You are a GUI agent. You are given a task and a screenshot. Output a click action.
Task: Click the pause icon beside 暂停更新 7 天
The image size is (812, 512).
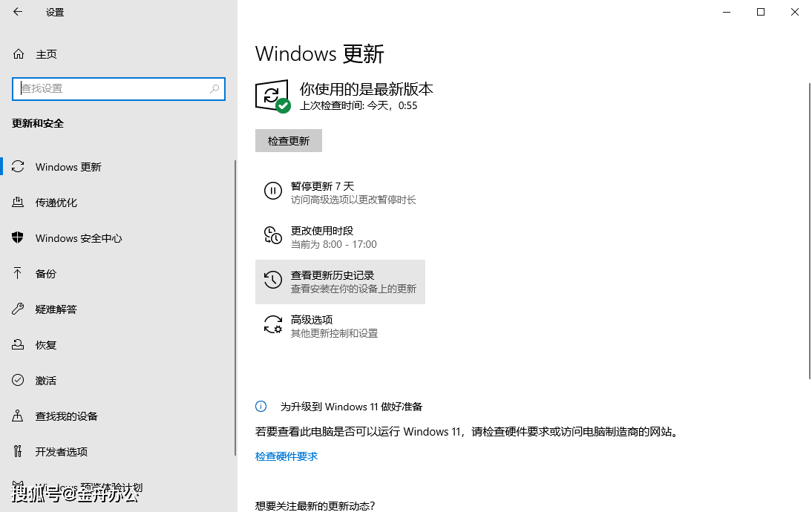click(x=273, y=191)
